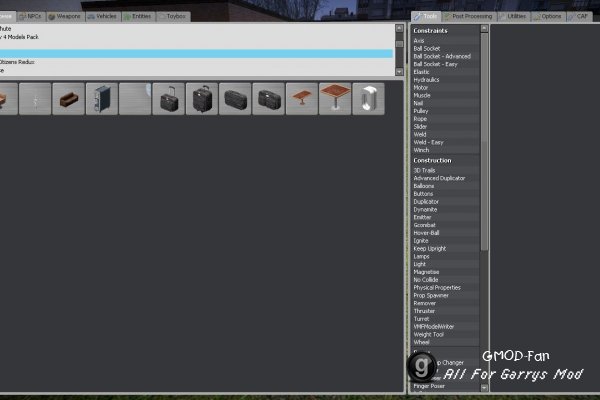Spawn the thin white pole prop

(35, 99)
